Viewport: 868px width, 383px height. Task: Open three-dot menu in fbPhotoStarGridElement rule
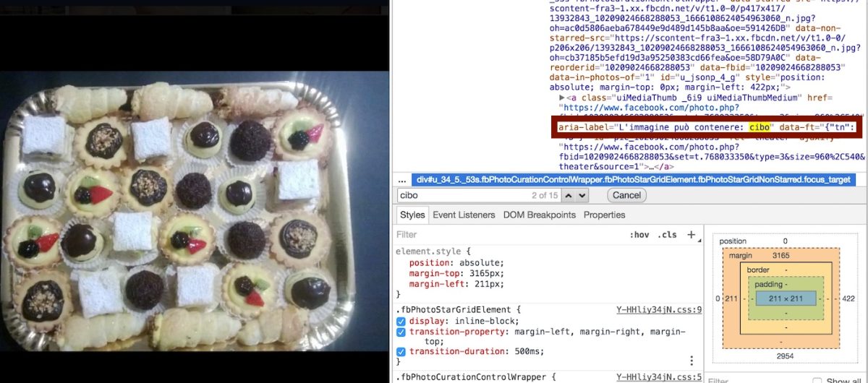click(692, 360)
